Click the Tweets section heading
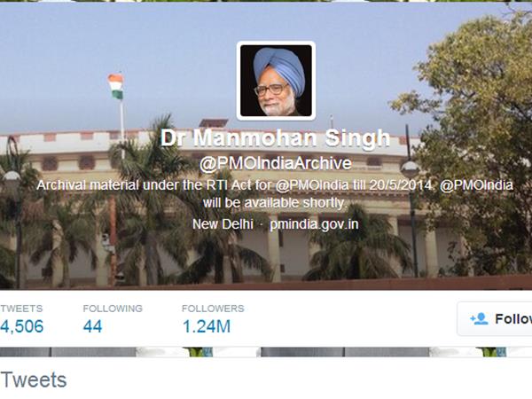The height and width of the screenshot is (399, 532). pyautogui.click(x=34, y=380)
